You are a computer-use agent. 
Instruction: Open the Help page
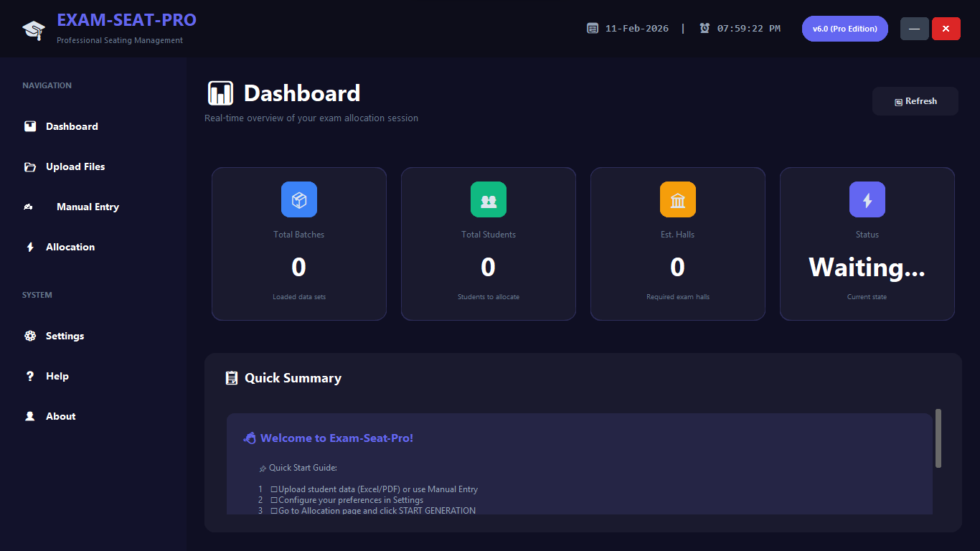[57, 376]
